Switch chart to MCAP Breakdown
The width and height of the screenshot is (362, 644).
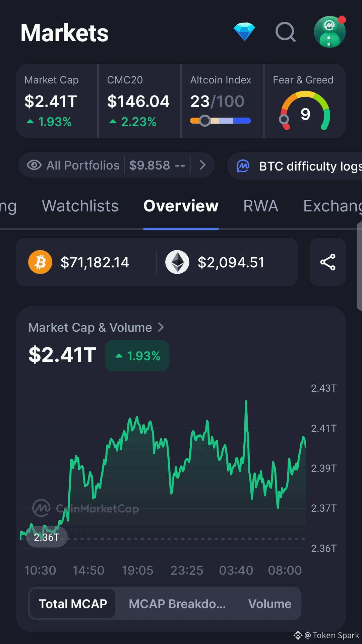177,604
